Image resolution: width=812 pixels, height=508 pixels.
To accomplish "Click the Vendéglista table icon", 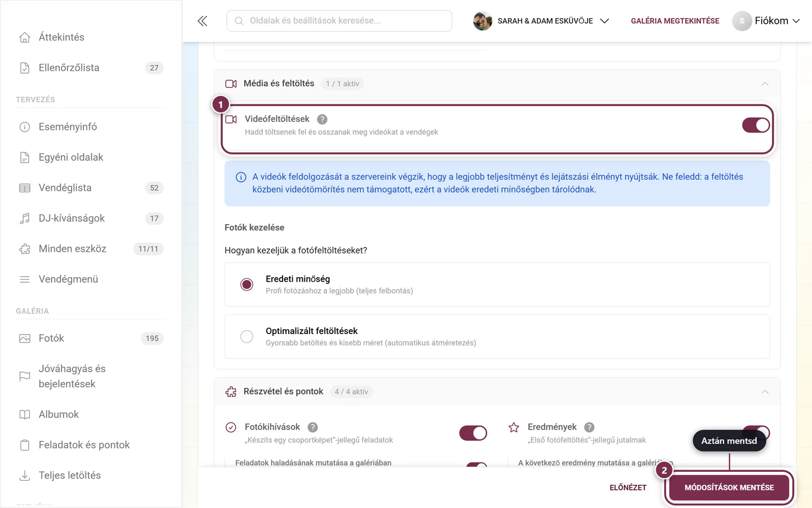I will point(25,188).
